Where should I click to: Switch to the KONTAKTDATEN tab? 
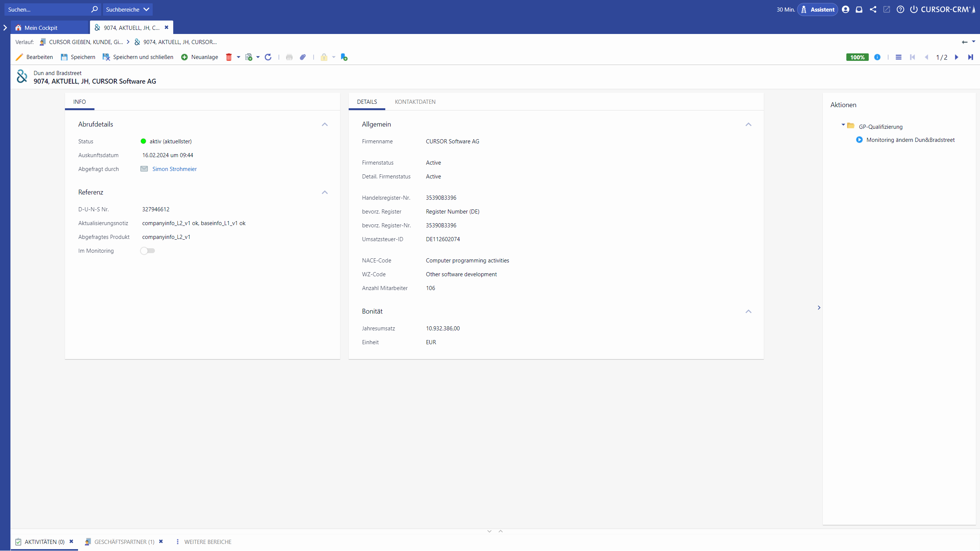415,102
